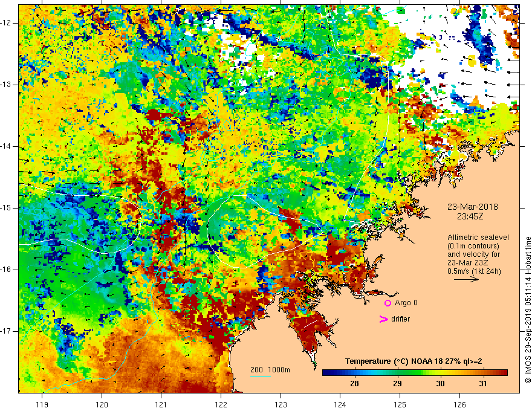Click the temperature color bar legend
The image size is (532, 411).
(415, 373)
